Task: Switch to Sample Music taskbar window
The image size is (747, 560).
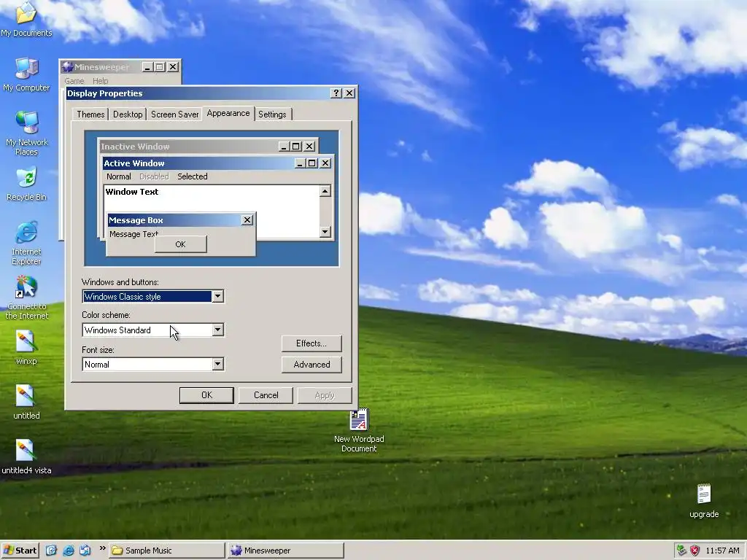Action: tap(167, 551)
